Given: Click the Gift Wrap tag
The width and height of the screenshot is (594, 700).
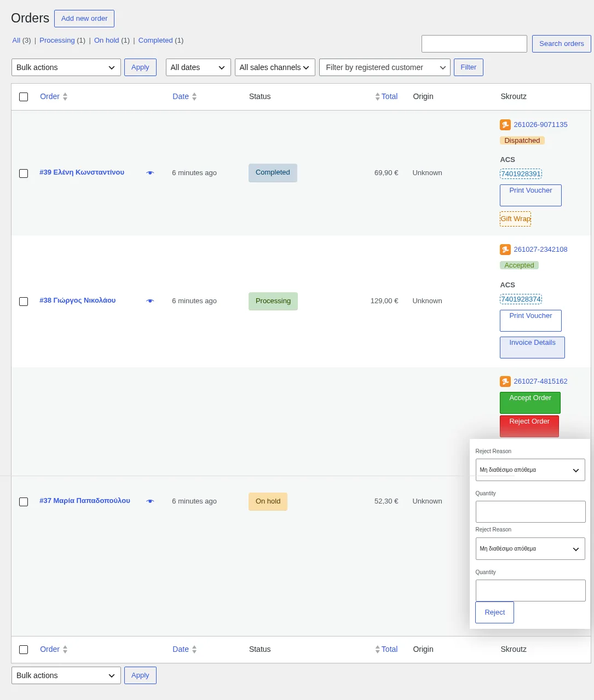Looking at the screenshot, I should coord(515,219).
